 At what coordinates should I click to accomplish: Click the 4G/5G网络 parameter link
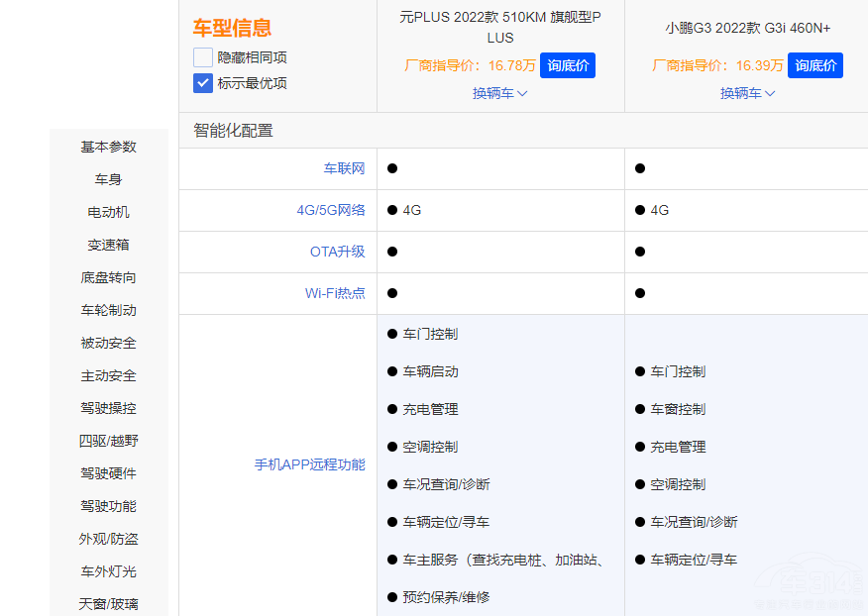[331, 210]
